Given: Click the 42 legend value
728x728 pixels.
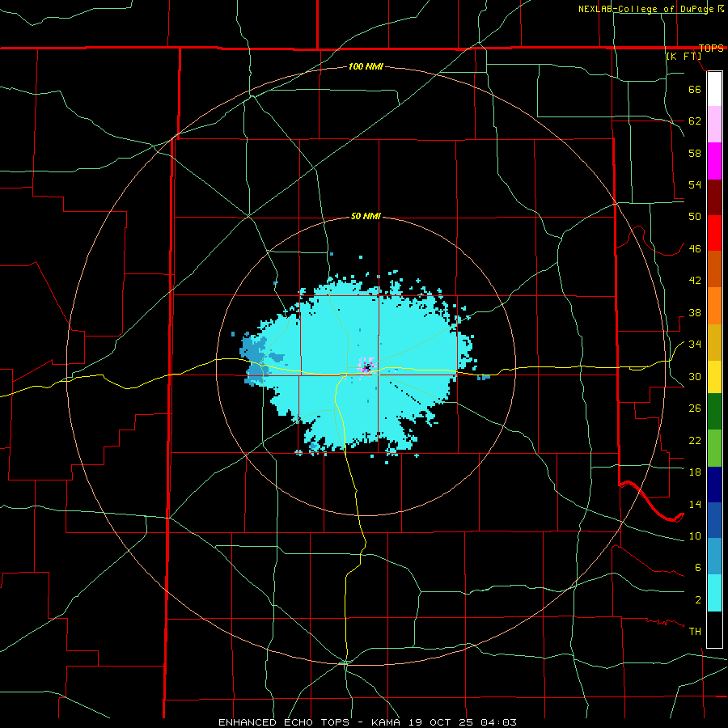Looking at the screenshot, I should click(695, 281).
